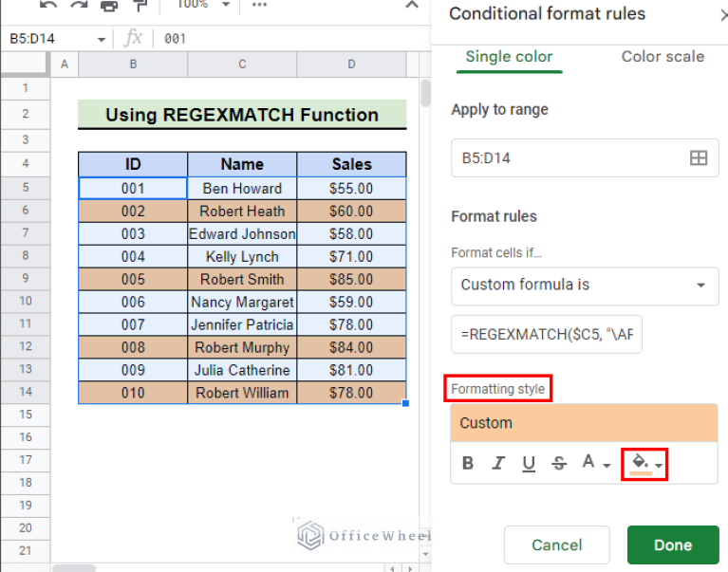Click the Cancel button
Screen dimensions: 728x572
point(556,545)
